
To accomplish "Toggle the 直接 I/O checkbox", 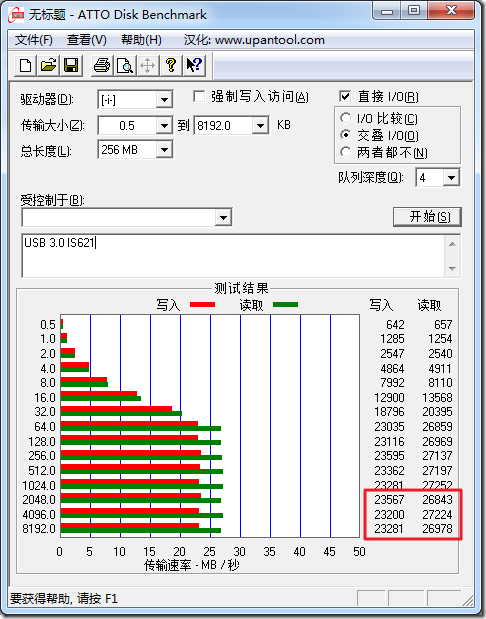I will (344, 96).
